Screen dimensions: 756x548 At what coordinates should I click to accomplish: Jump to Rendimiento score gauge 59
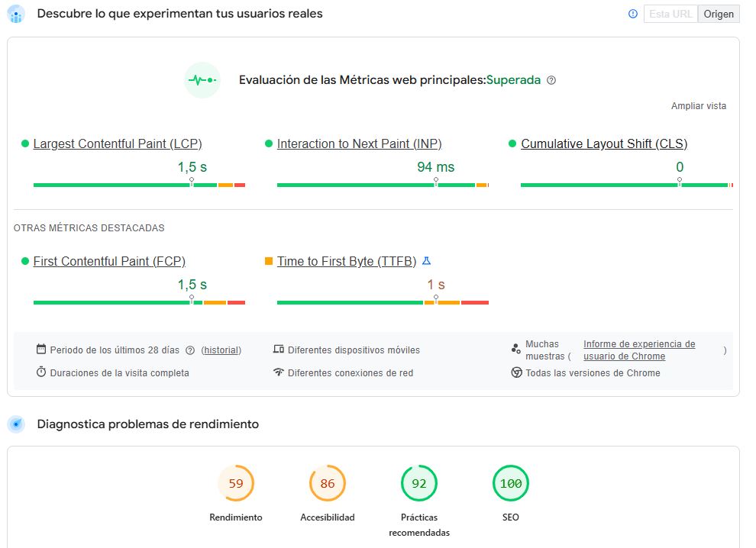tap(236, 484)
